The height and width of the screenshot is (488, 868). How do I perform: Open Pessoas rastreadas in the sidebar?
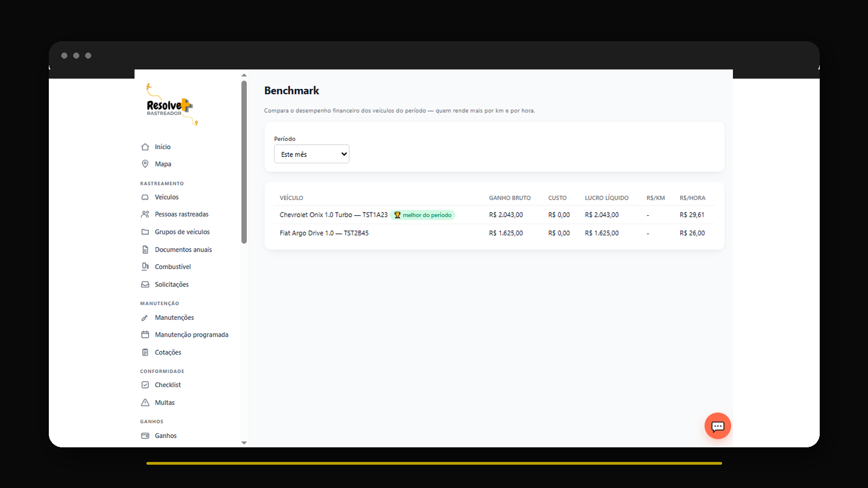[182, 214]
